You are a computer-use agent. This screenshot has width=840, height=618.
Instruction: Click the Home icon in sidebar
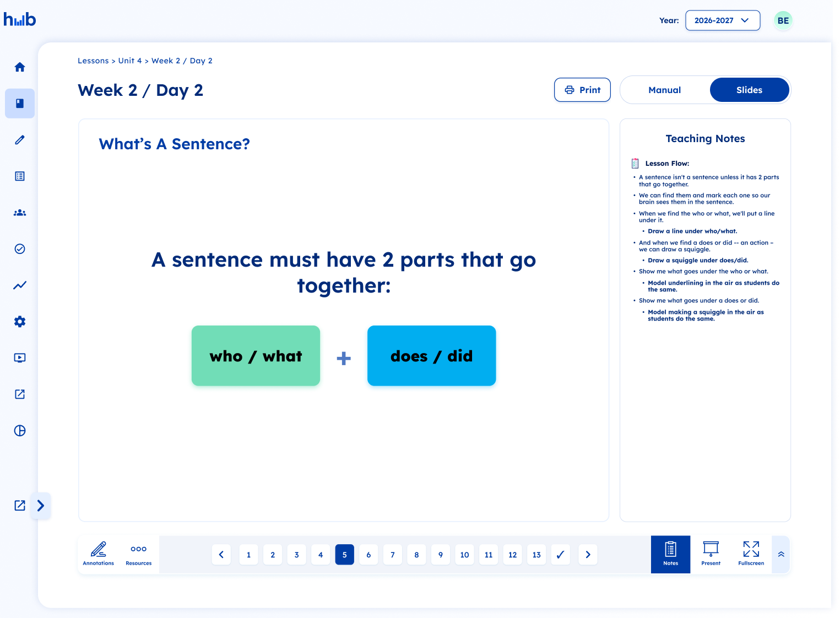pyautogui.click(x=20, y=67)
